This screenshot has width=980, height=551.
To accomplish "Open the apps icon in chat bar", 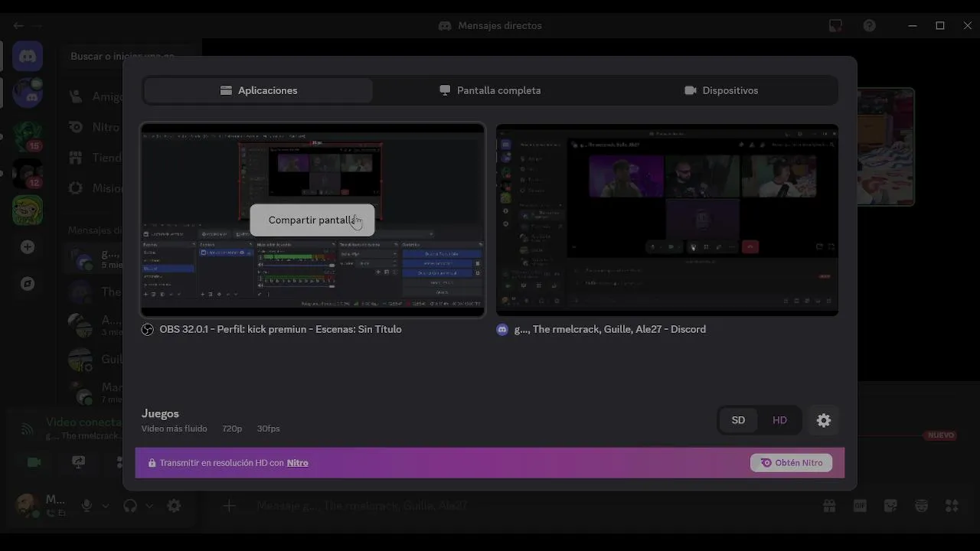I will [952, 506].
